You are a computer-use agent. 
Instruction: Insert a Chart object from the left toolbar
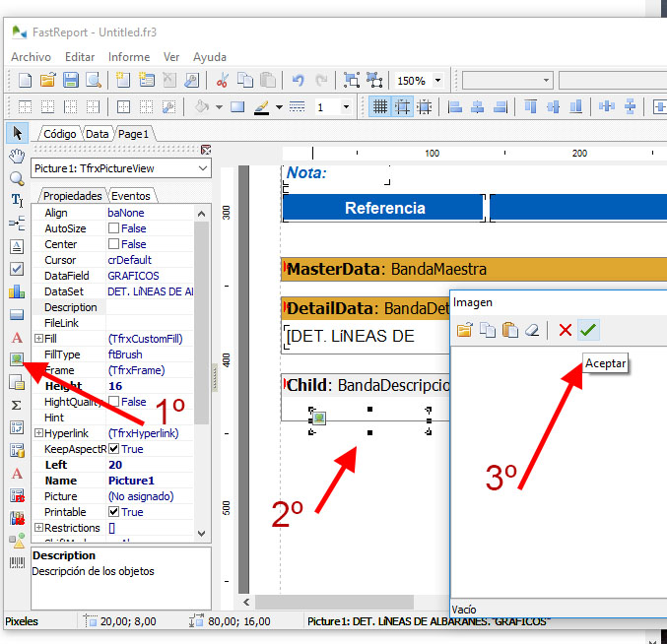point(17,291)
